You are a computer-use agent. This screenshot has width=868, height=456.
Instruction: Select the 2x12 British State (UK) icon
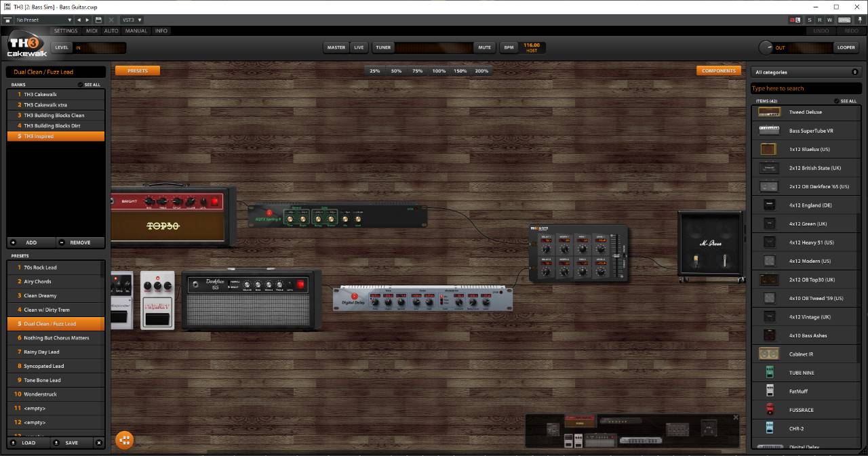point(769,168)
